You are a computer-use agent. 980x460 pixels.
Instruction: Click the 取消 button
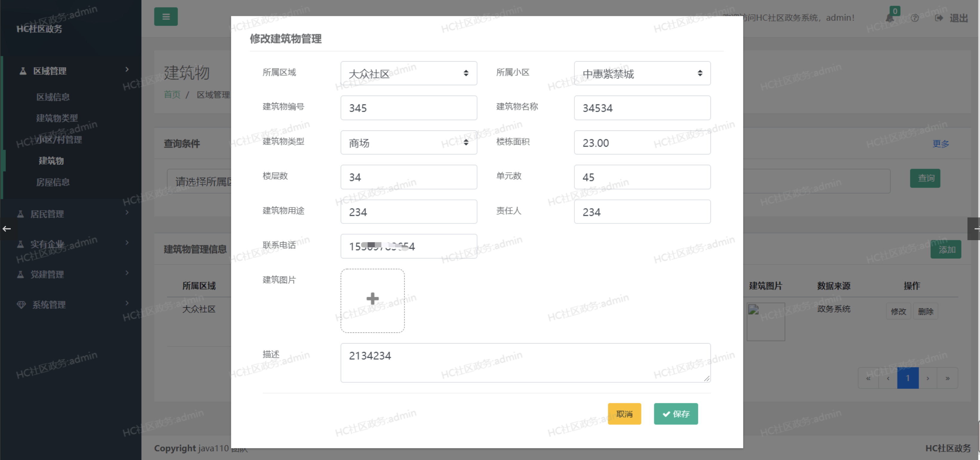point(624,414)
